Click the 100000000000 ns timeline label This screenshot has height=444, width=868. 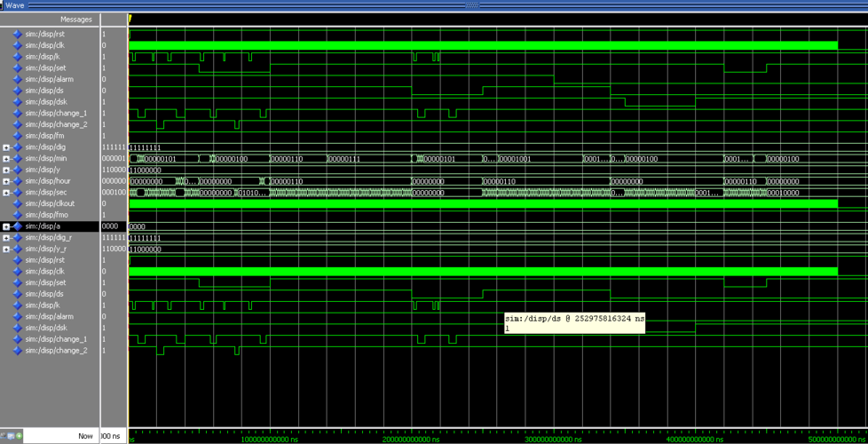270,439
